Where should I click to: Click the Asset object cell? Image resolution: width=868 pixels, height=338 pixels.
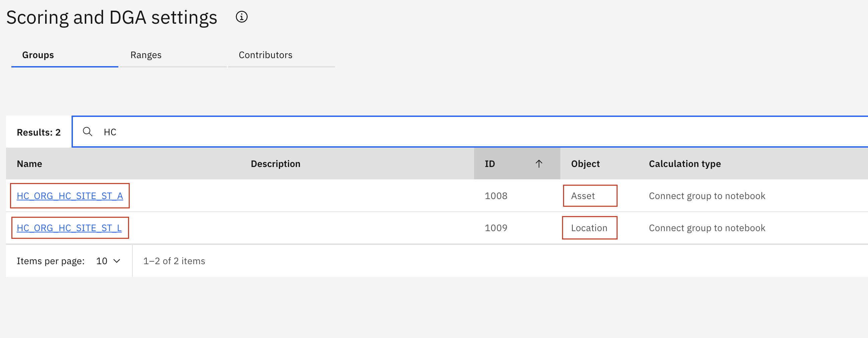click(x=583, y=196)
